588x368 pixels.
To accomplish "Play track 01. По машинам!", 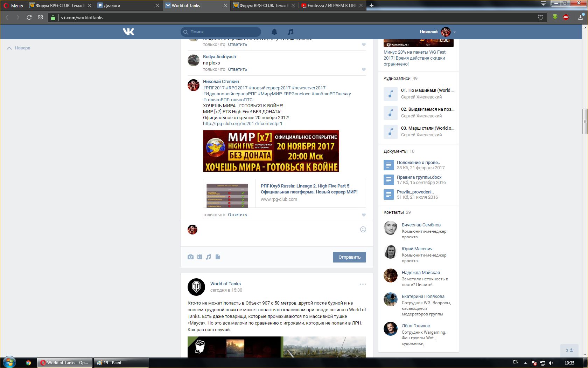I will [391, 94].
